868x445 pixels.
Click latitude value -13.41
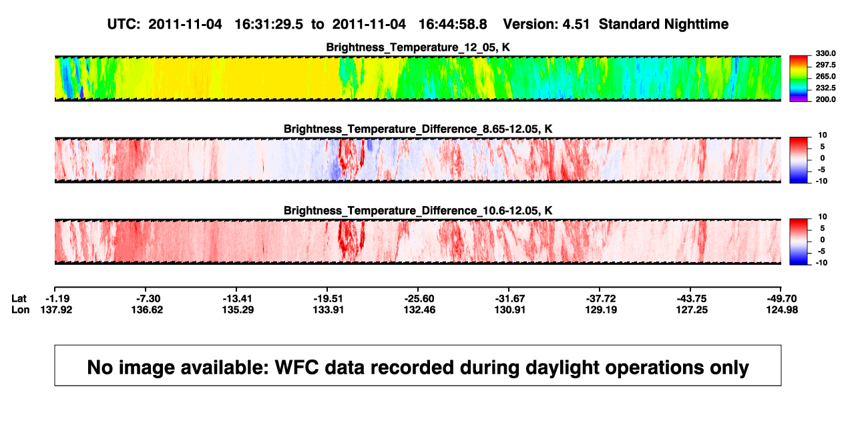pyautogui.click(x=238, y=298)
